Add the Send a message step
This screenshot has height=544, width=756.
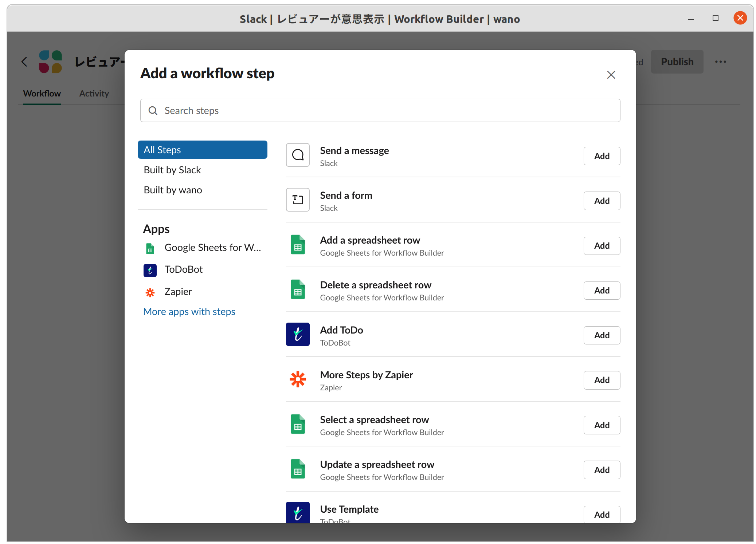602,156
